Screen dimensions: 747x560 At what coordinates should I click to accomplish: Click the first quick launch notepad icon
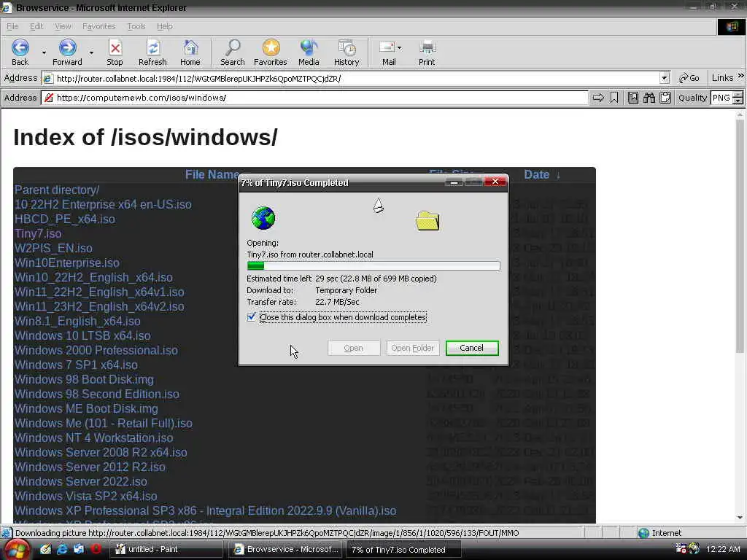click(45, 549)
